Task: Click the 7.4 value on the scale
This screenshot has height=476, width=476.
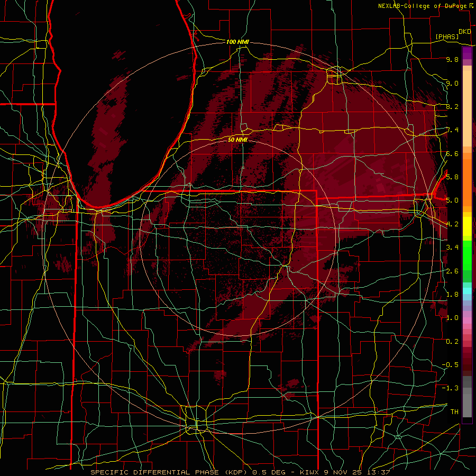Action: click(452, 130)
